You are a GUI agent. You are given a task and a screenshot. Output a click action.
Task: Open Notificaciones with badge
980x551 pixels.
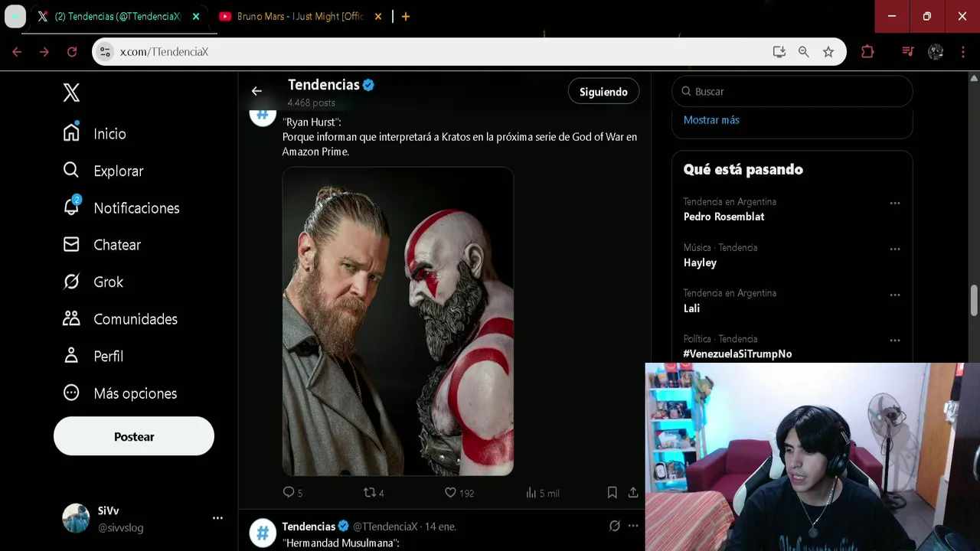tap(121, 207)
